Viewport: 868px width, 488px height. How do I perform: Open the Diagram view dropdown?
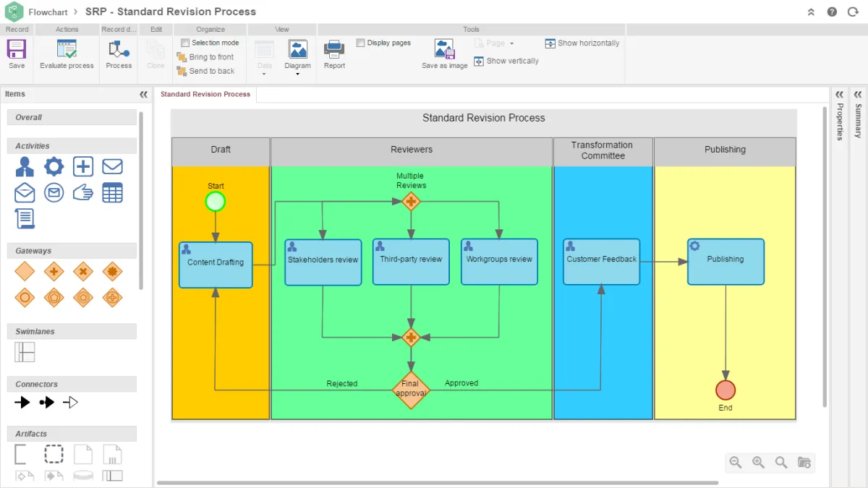[297, 58]
